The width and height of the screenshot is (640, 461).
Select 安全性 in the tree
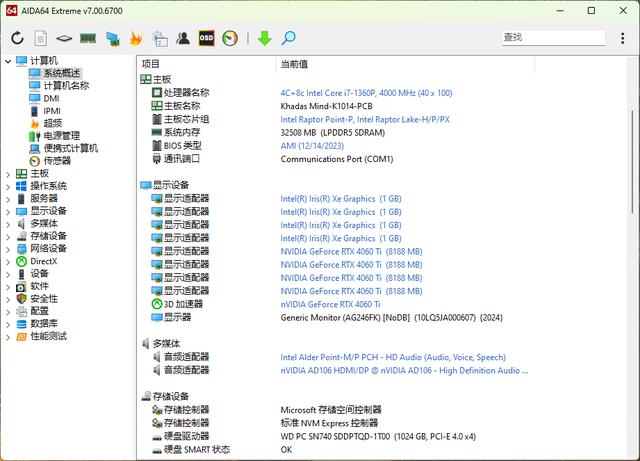(44, 299)
